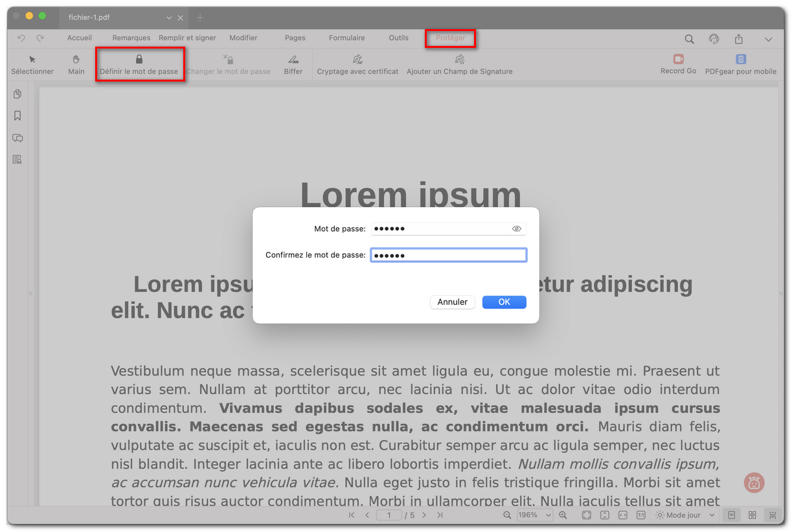
Task: Open the annotations comments panel
Action: click(x=17, y=138)
